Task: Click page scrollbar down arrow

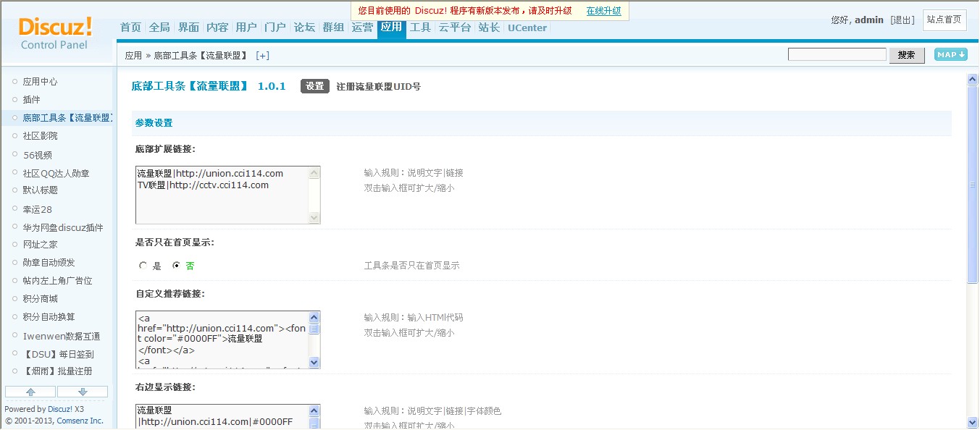Action: click(973, 422)
